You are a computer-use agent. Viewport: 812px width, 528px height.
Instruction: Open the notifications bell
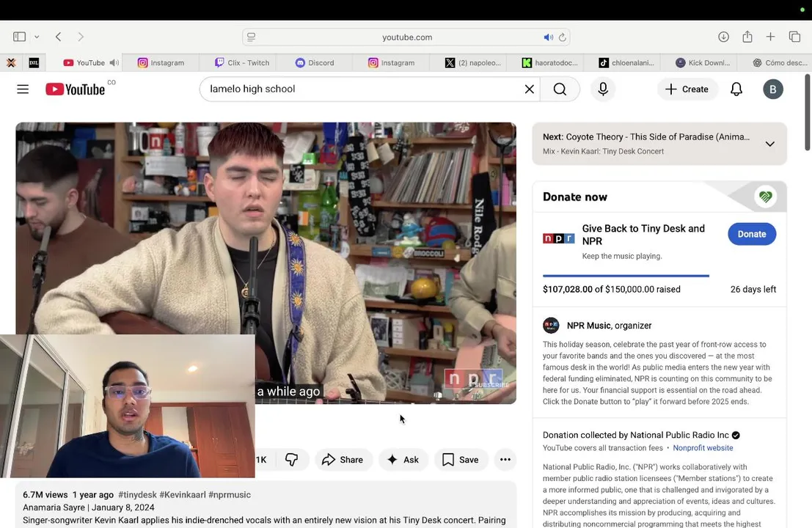[736, 89]
